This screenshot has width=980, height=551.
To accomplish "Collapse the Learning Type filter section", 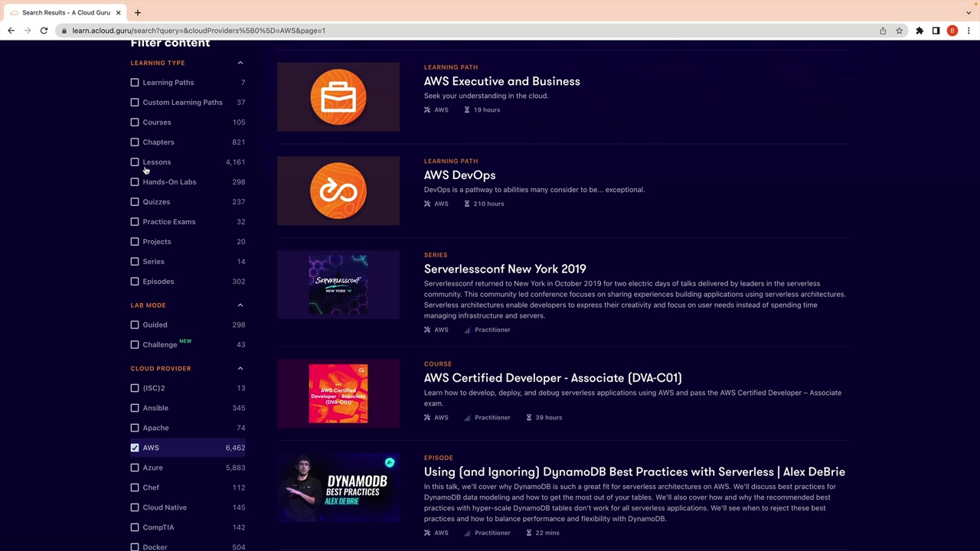I will (240, 63).
